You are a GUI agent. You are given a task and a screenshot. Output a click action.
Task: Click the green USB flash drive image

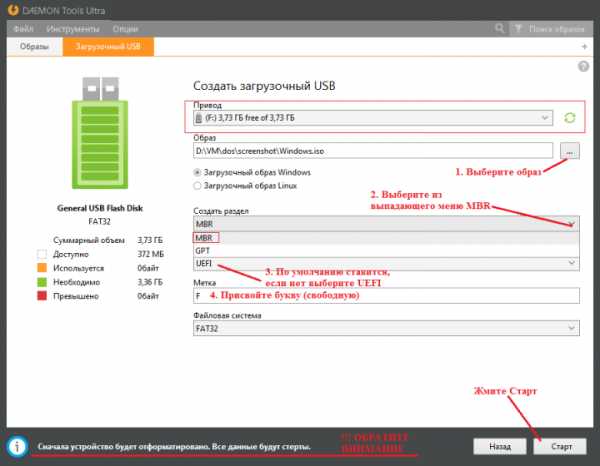(x=100, y=133)
